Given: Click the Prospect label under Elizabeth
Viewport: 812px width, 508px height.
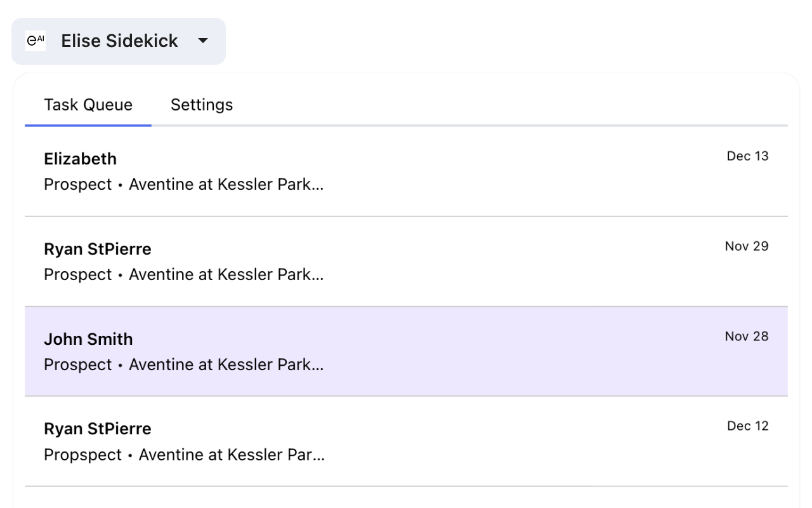Looking at the screenshot, I should [77, 185].
